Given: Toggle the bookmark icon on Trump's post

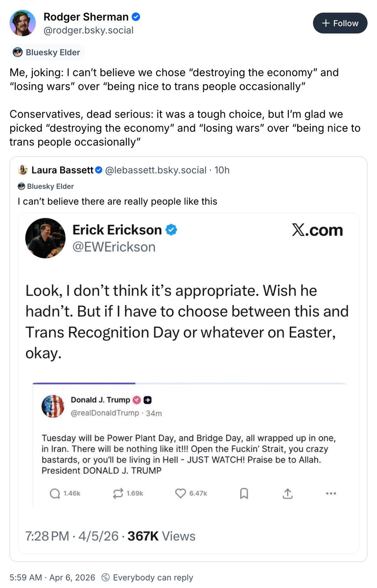Looking at the screenshot, I should 244,494.
